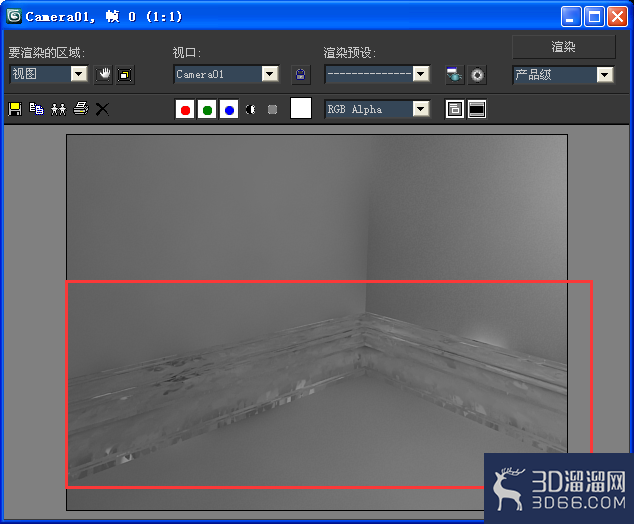Minimize the Camera01 render window
Image resolution: width=634 pixels, height=524 pixels.
[571, 17]
